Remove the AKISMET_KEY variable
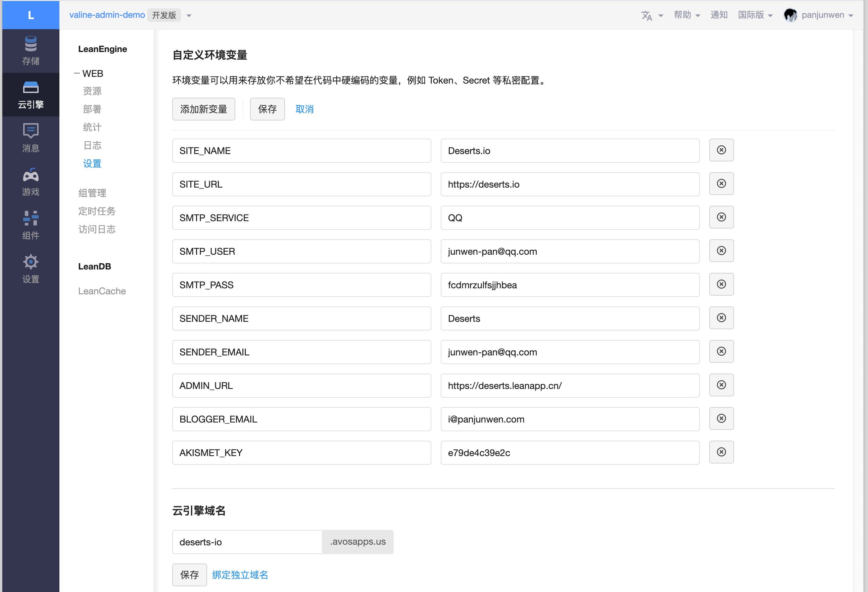Image resolution: width=868 pixels, height=592 pixels. coord(721,452)
